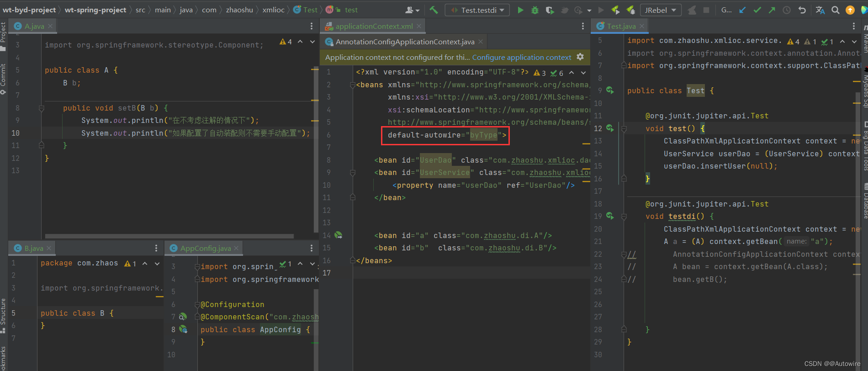
Task: Close the AppConfig.java tab
Action: (x=236, y=248)
